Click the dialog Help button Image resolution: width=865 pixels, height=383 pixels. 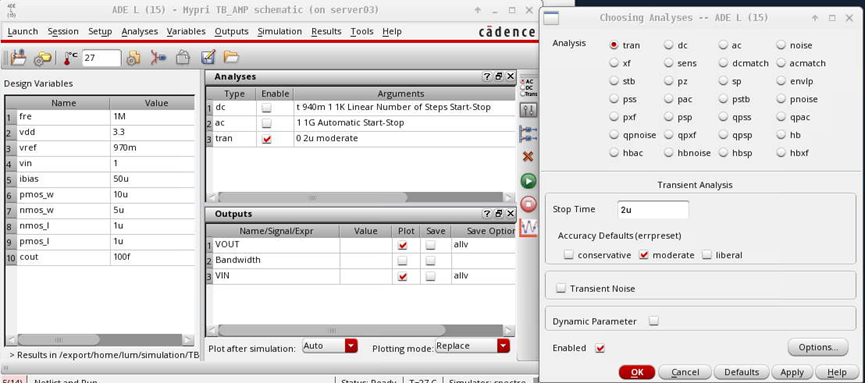click(837, 373)
